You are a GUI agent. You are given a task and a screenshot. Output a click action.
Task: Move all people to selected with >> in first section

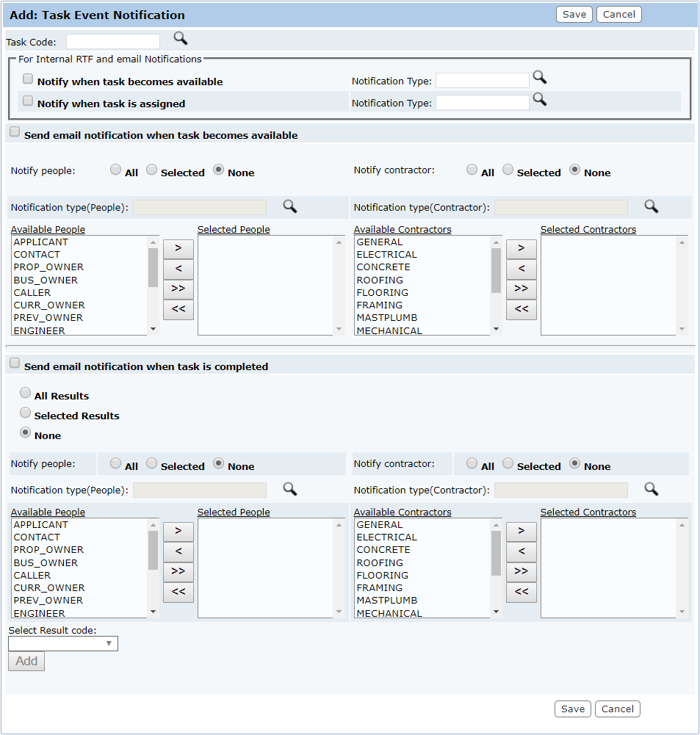pyautogui.click(x=178, y=289)
